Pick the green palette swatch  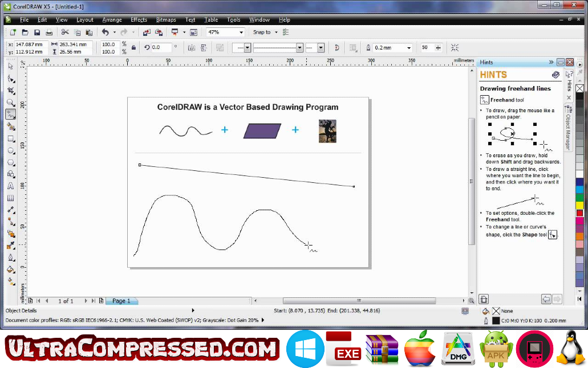(x=579, y=197)
